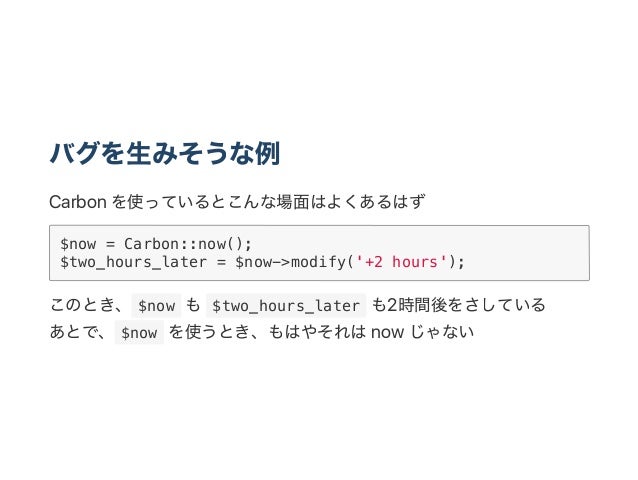Select the sentence starting with Carbon を使っている

tap(237, 202)
